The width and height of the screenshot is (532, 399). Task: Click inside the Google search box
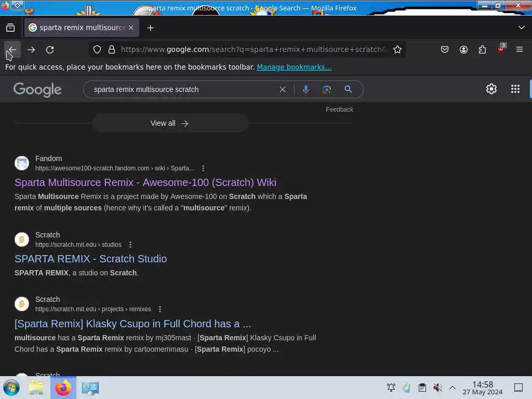point(183,89)
